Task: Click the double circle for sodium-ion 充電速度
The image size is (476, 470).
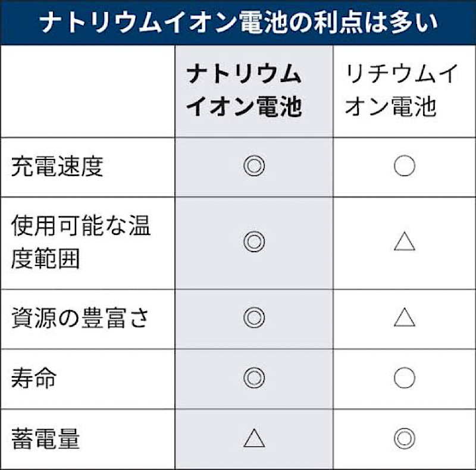Action: pyautogui.click(x=254, y=167)
